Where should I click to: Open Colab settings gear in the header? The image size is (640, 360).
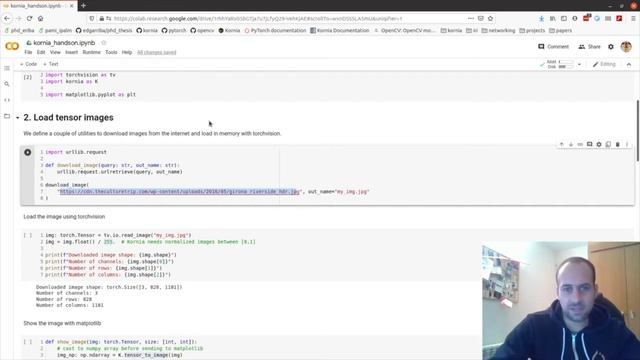tap(611, 47)
